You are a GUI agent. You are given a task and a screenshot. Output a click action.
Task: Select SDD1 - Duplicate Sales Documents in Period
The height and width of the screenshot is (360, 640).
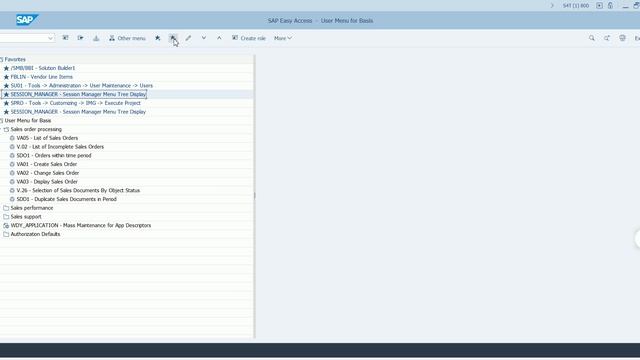(x=67, y=199)
